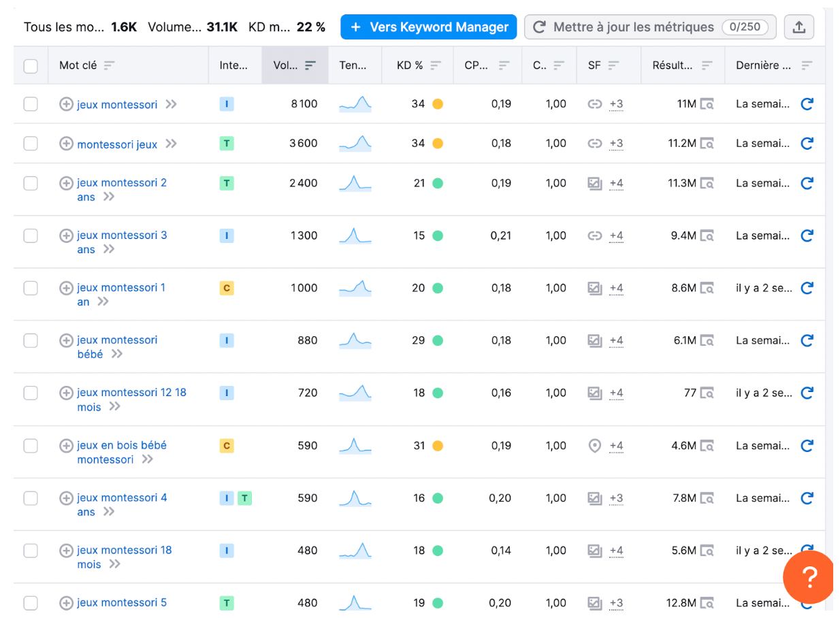Click the Vers Keyword Manager button
840x618 pixels.
429,27
